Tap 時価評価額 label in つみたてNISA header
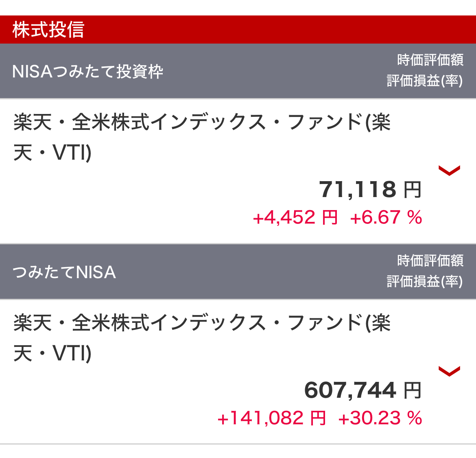The image size is (476, 458). pyautogui.click(x=430, y=261)
